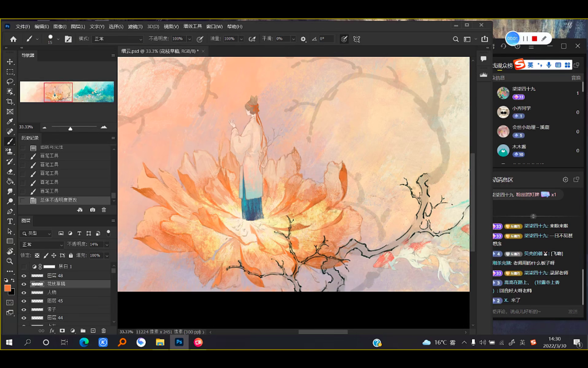
Task: Select the Crop tool
Action: pos(10,102)
